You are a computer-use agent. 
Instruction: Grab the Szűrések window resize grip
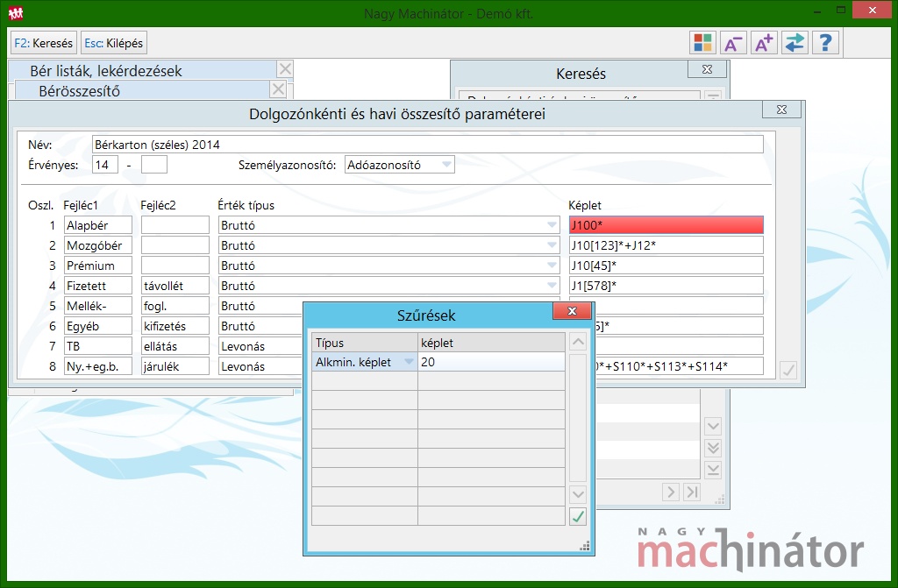[x=585, y=546]
